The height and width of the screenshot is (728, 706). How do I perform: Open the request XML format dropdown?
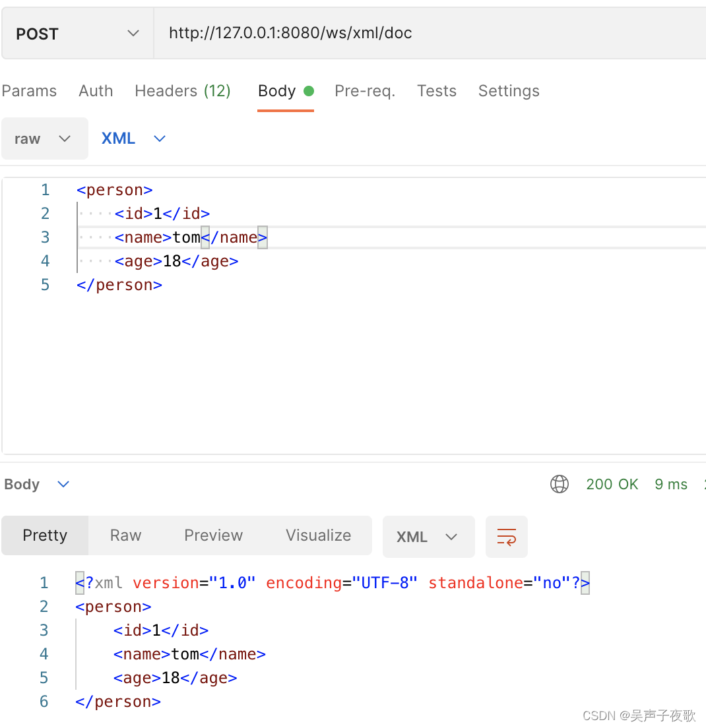pyautogui.click(x=133, y=138)
